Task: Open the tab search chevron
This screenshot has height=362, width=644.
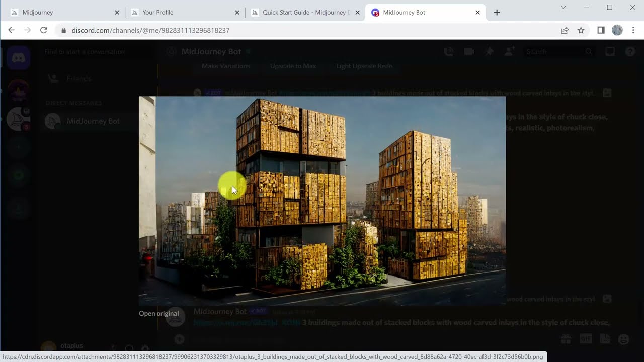Action: pyautogui.click(x=563, y=7)
